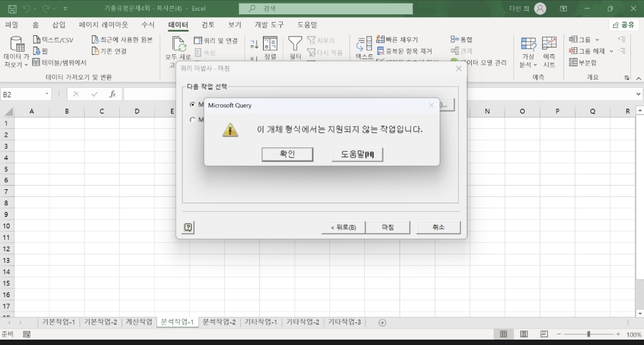
Task: Click the 텍스트/CSV import icon
Action: [x=36, y=39]
